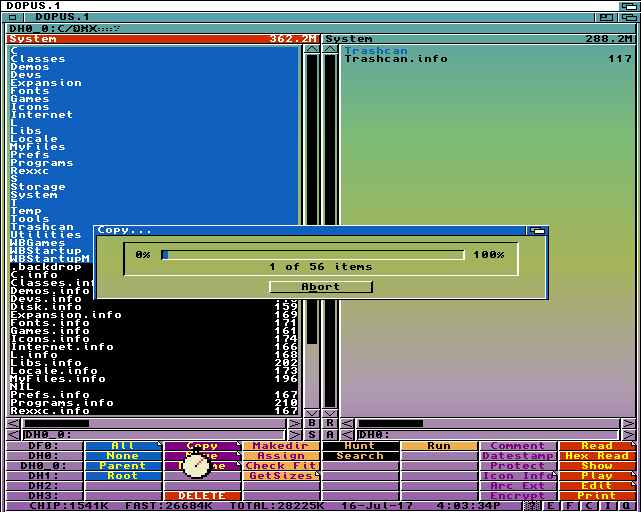Click the Copy dialog depth gadget
This screenshot has height=512, width=641.
tap(537, 231)
